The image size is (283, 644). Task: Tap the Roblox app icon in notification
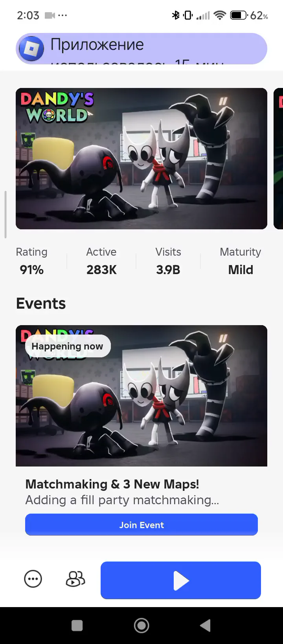31,48
